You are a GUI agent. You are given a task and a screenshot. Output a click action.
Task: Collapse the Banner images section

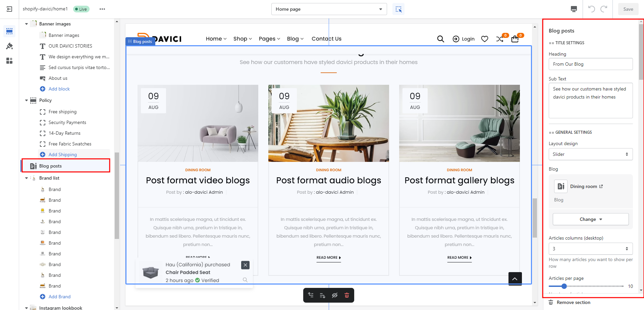pos(26,24)
